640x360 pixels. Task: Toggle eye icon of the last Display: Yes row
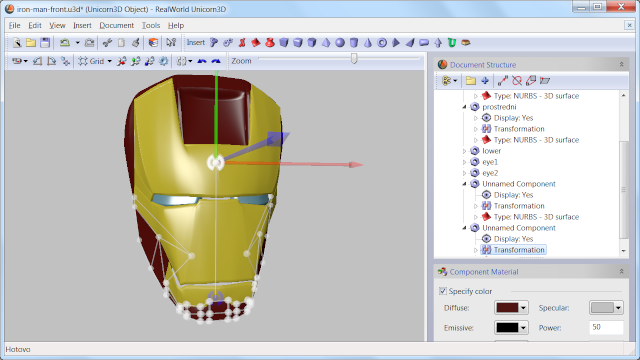click(x=486, y=239)
